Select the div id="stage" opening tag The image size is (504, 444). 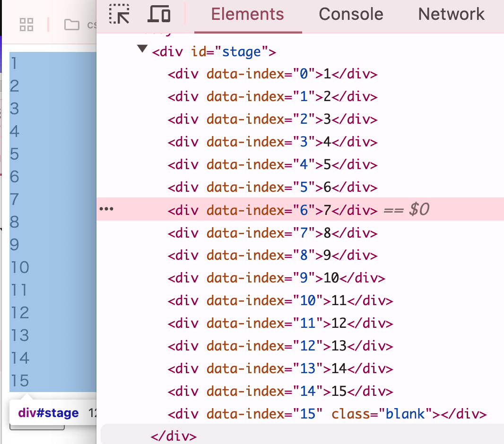click(x=214, y=51)
